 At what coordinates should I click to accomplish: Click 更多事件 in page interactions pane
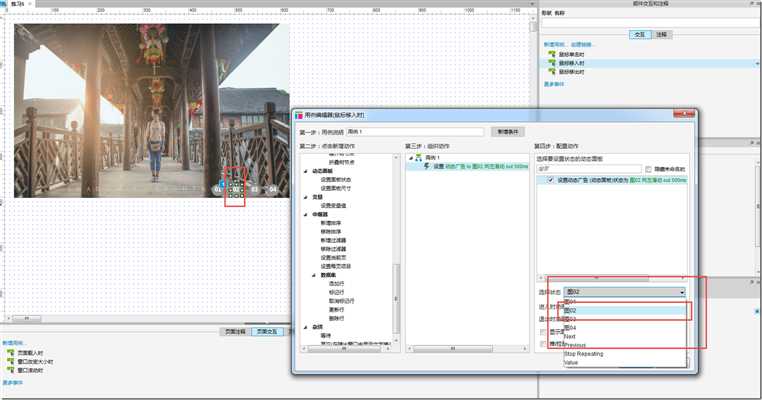pos(13,383)
